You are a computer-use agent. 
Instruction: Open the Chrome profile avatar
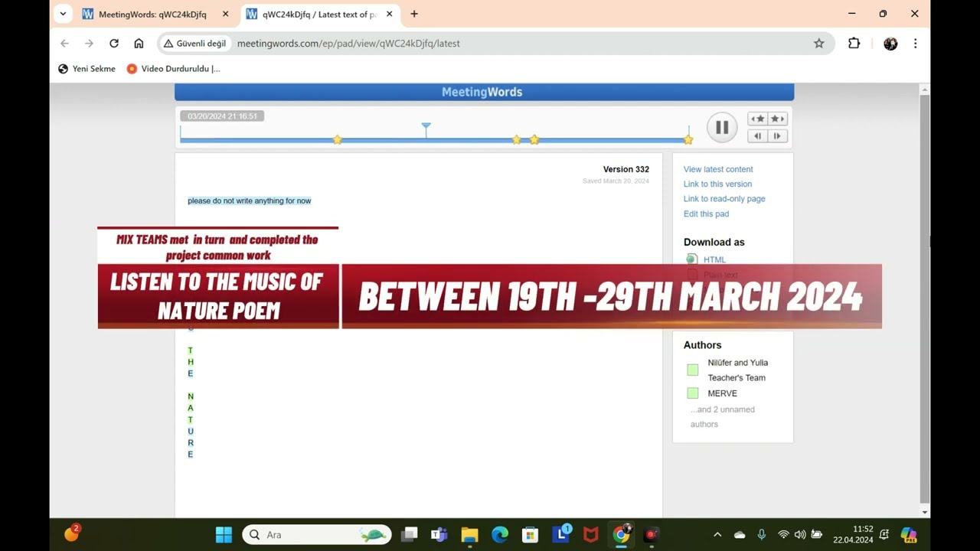pos(890,44)
